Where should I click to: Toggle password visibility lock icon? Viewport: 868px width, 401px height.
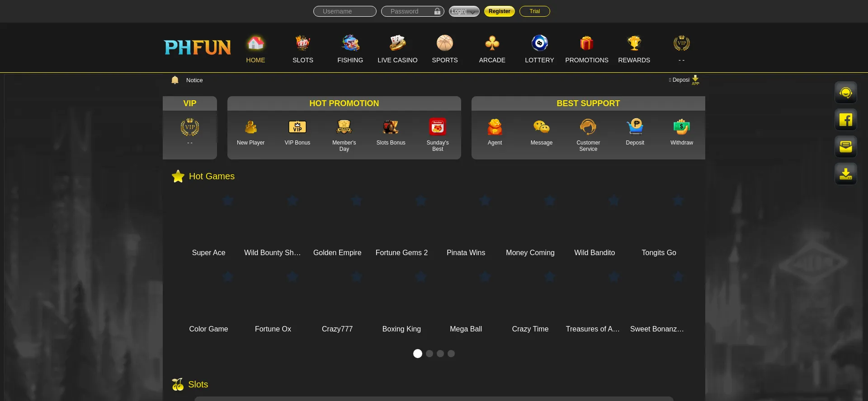click(x=437, y=11)
